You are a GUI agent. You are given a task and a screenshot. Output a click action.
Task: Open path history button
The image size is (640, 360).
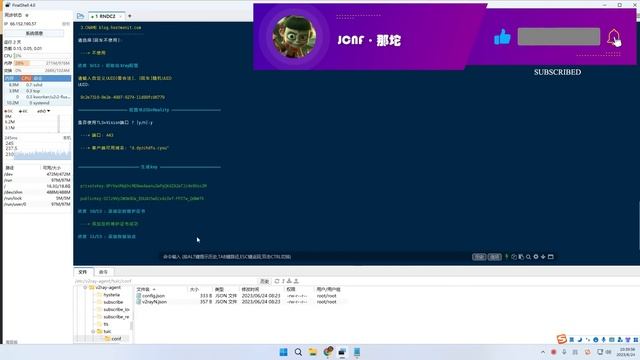pos(264,281)
